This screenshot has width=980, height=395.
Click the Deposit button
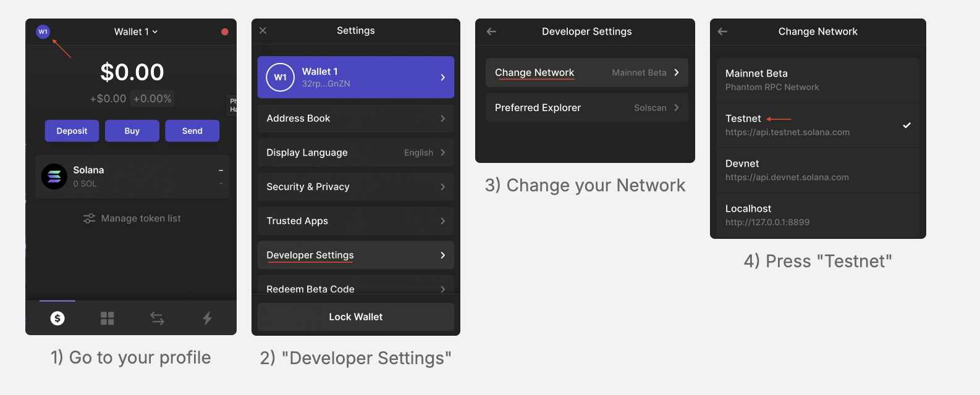pos(72,131)
